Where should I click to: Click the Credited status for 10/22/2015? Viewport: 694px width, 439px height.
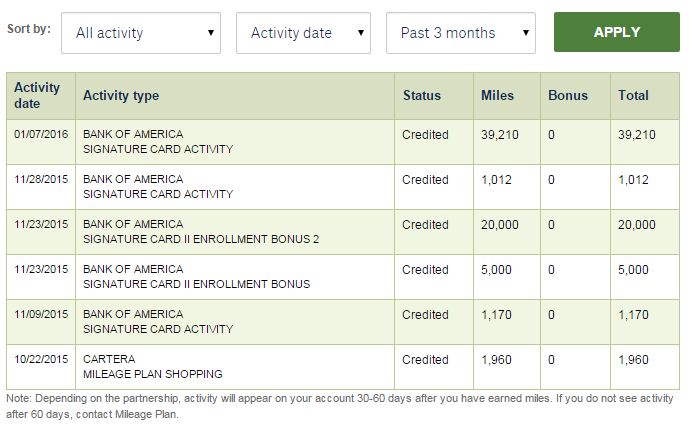[425, 360]
